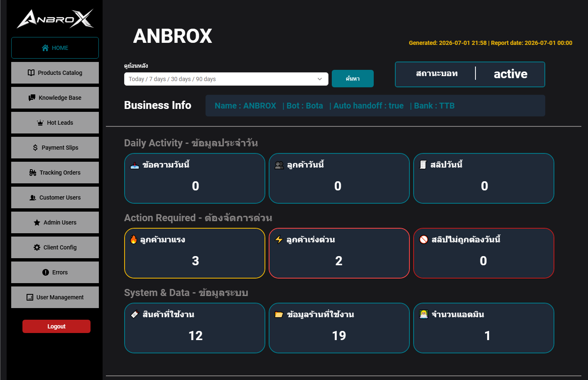Click the ดูย้อนหลัง label
Viewport: 588px width, 380px height.
point(136,66)
